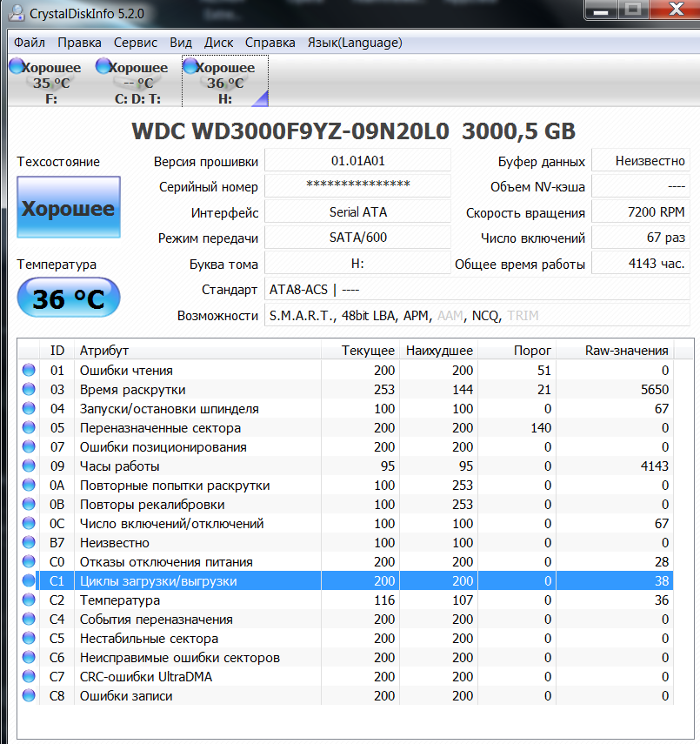The image size is (700, 744).
Task: Click the 67 раз power-on count field
Action: tap(641, 238)
